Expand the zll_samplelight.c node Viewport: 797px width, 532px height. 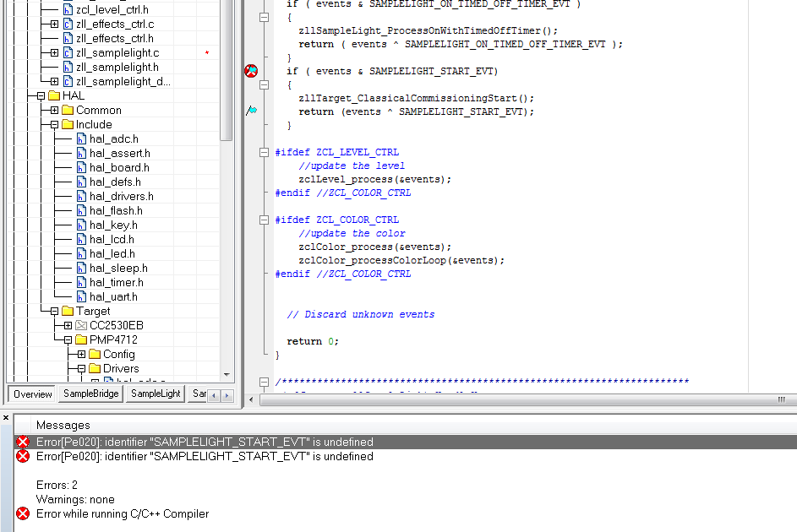(54, 53)
